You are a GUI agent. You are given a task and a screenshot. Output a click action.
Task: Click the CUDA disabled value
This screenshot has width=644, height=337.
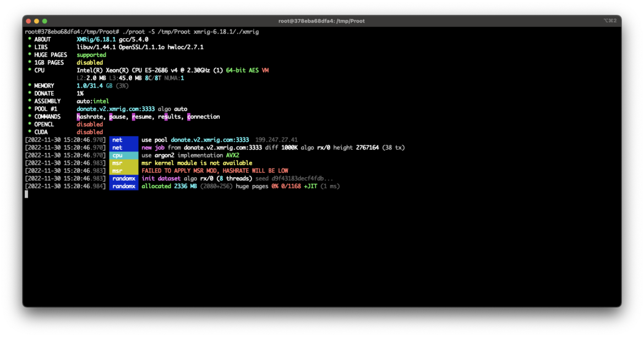click(90, 132)
